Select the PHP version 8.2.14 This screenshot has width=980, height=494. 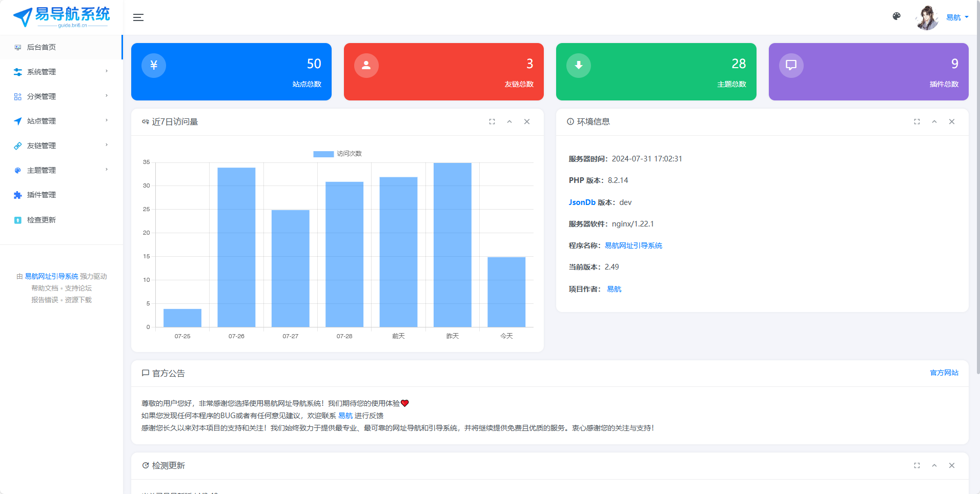618,180
